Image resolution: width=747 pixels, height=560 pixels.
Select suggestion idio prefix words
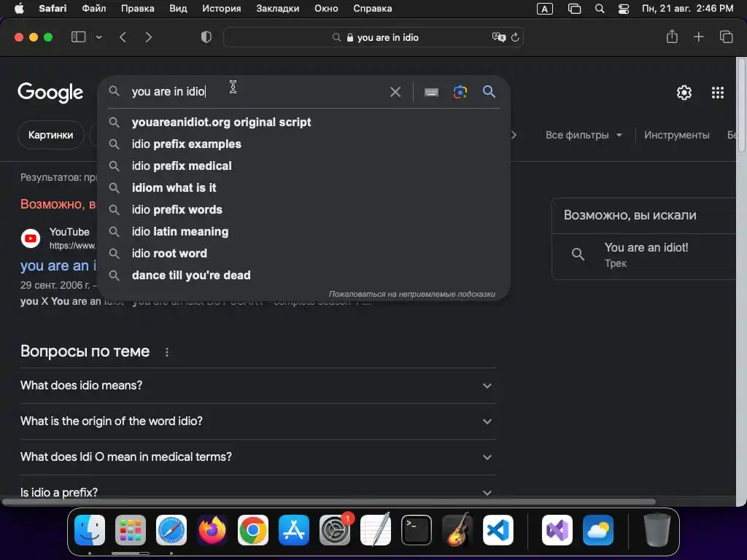point(304,209)
